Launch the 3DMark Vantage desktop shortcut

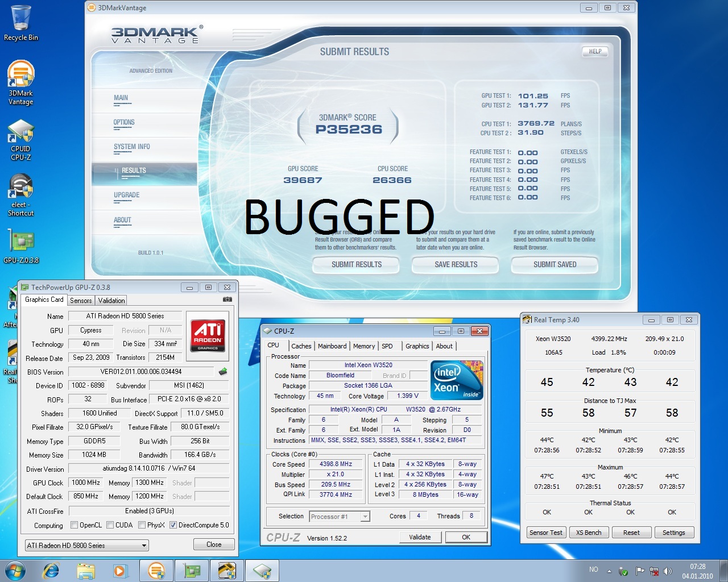point(21,83)
